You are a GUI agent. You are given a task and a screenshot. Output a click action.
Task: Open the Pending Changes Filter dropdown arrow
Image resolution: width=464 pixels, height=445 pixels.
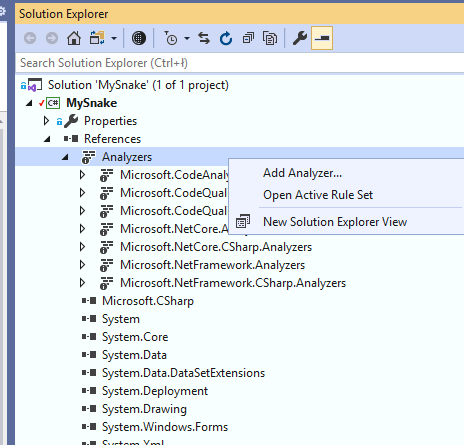(x=187, y=39)
